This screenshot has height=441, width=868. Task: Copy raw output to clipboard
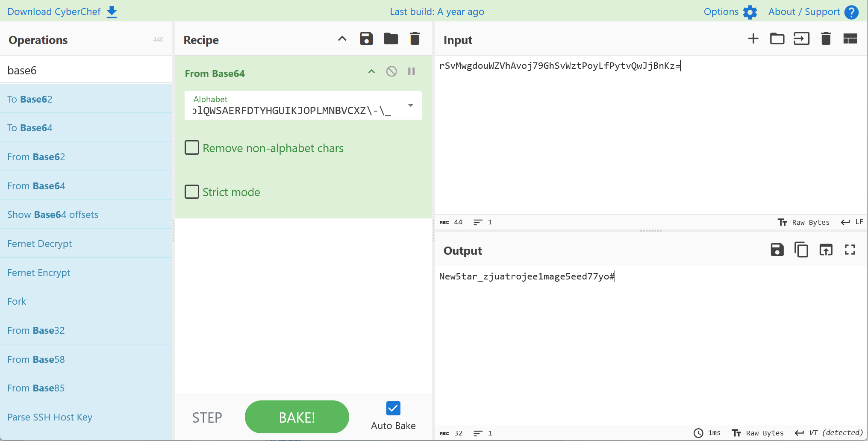pos(801,250)
